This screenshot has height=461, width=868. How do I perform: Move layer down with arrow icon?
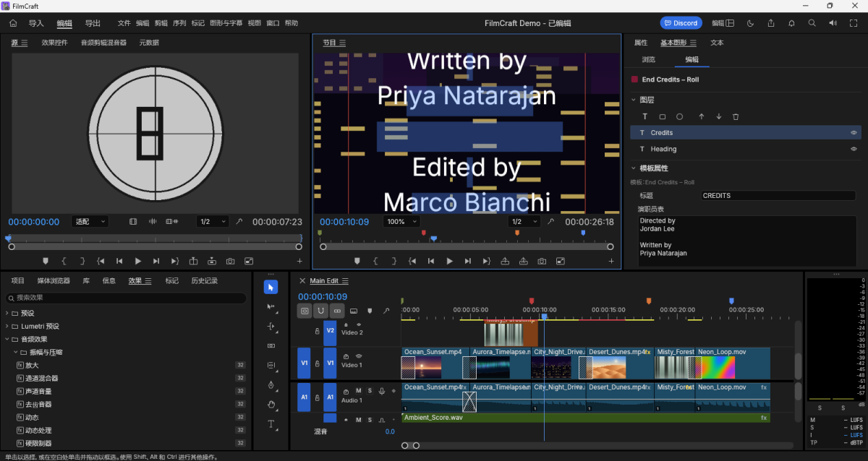[x=718, y=116]
